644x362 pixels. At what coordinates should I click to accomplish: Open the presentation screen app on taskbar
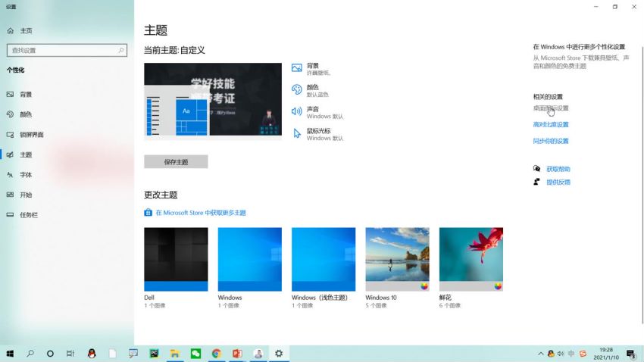coord(133,354)
